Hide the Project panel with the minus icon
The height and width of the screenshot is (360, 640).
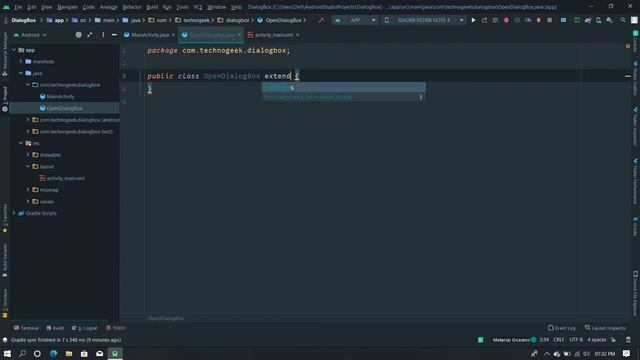[114, 35]
